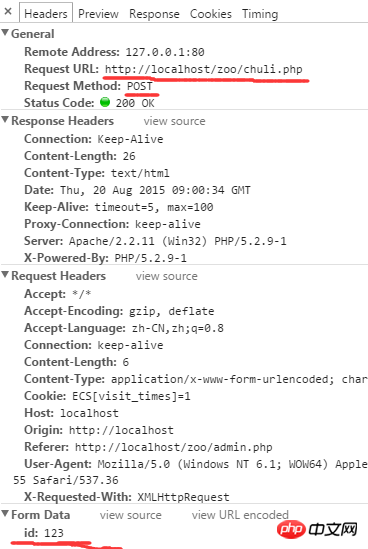368x549 pixels.
Task: Click the php 中文网 watermark logo
Action: (x=317, y=529)
